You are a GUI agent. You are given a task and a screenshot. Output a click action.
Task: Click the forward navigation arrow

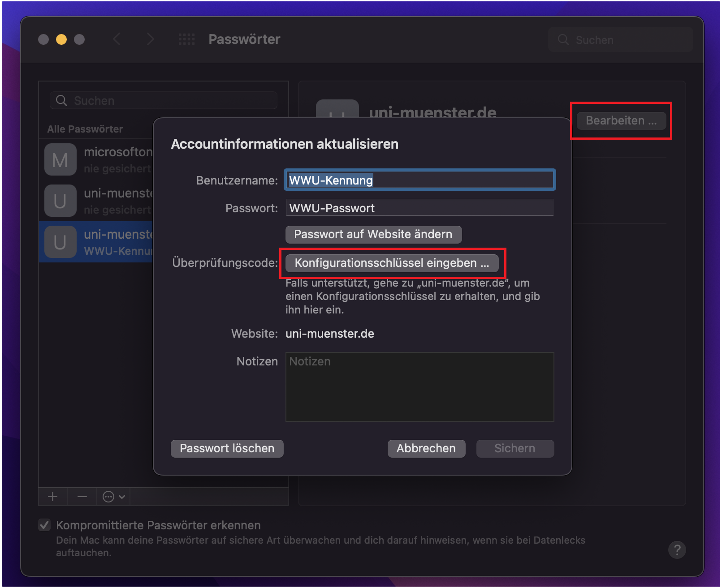151,39
